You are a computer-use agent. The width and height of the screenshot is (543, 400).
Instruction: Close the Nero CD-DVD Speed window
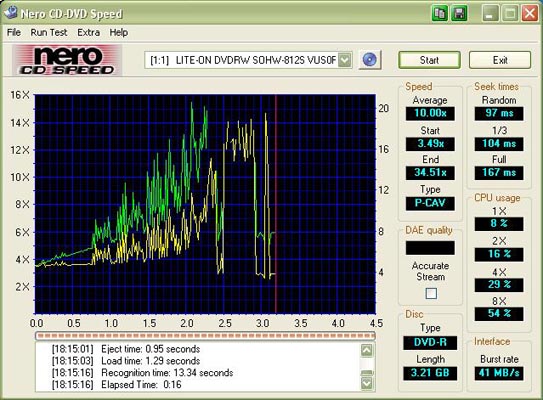click(530, 13)
